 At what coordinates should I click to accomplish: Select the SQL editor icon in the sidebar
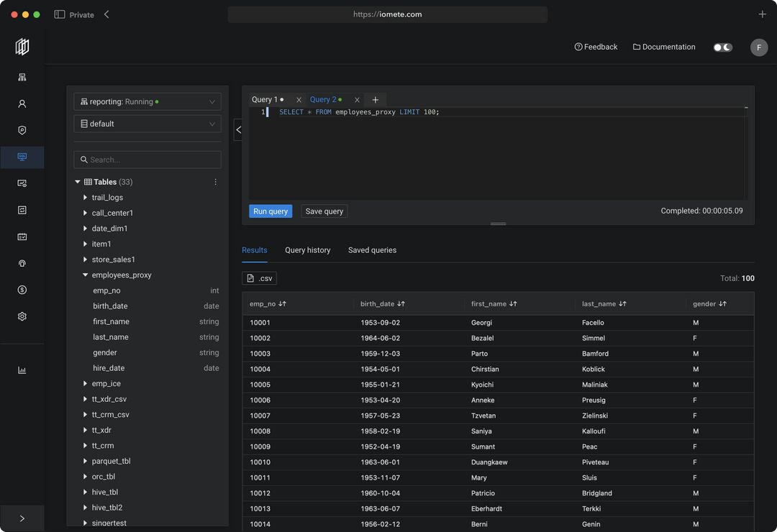click(22, 157)
